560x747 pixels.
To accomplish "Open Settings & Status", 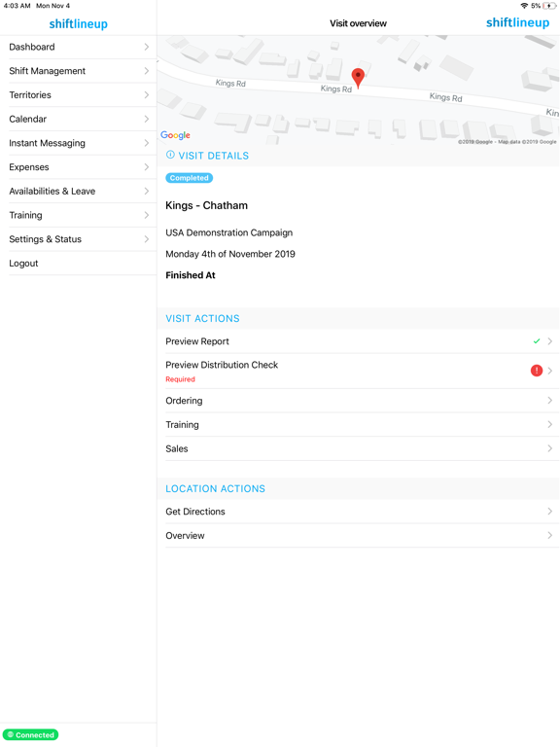I will coord(79,239).
